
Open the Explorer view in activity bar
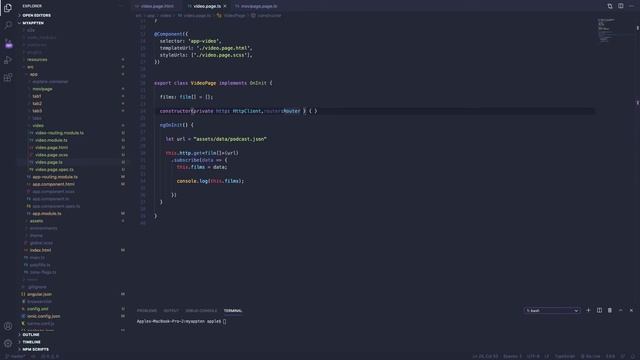pyautogui.click(x=8, y=8)
